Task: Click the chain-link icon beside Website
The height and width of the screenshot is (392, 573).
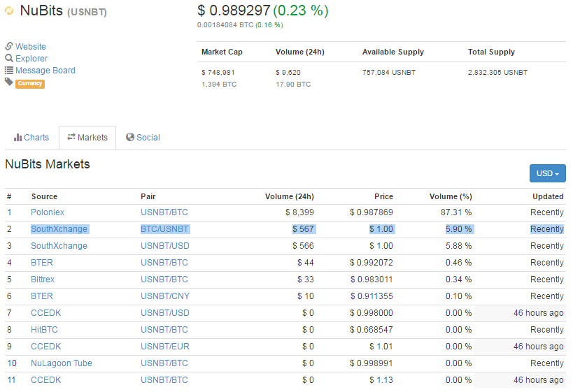Action: pos(9,46)
